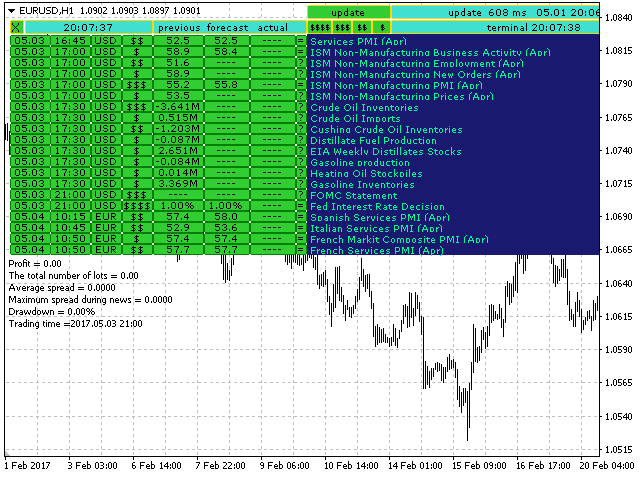Select ISM Non-Manufacturing Prices event
This screenshot has width=640, height=480.
(402, 97)
